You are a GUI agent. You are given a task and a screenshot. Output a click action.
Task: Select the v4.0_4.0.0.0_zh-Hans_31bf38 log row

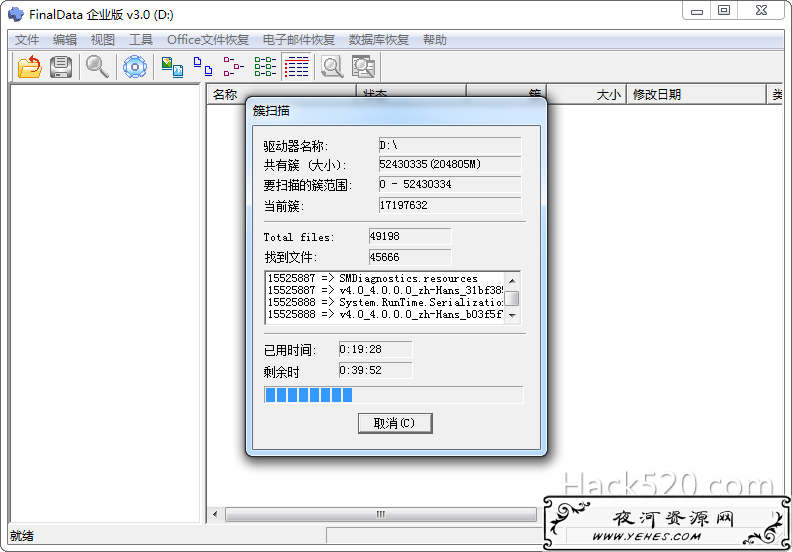coord(385,290)
